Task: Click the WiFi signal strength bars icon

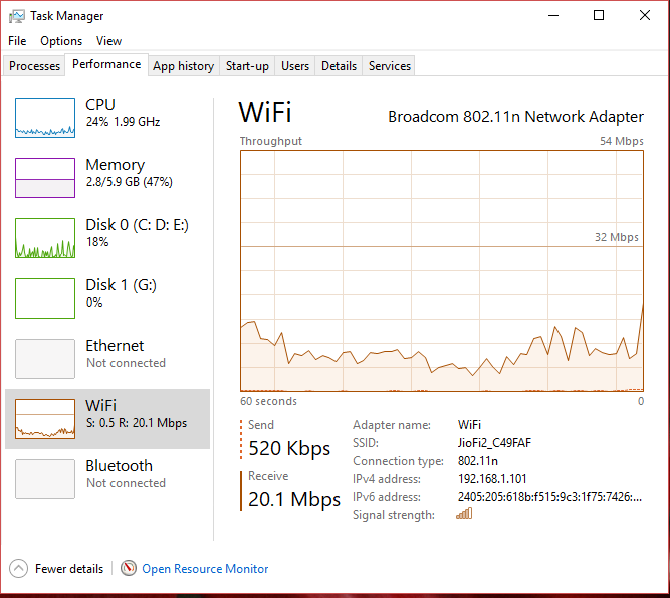Action: click(x=464, y=513)
